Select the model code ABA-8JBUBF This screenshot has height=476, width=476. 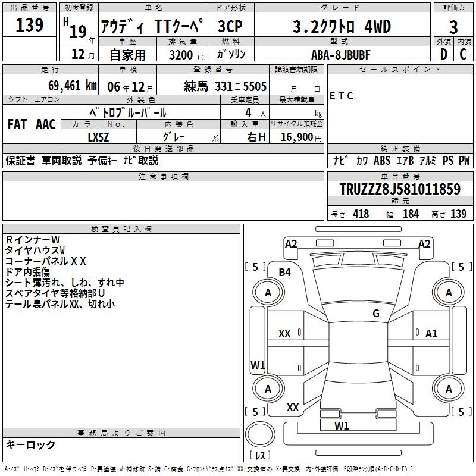point(341,54)
